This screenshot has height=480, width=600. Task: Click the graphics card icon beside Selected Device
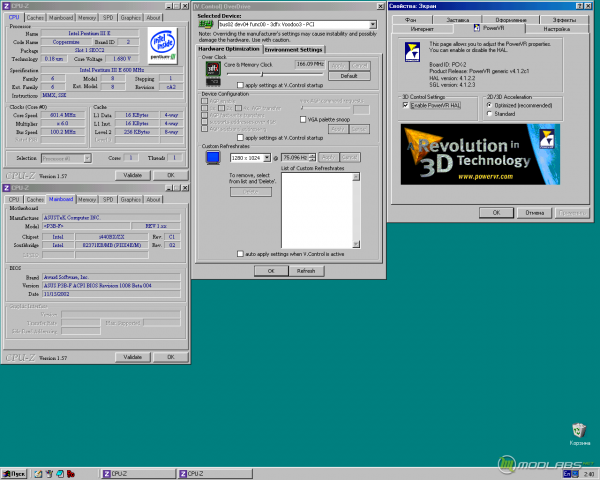tap(205, 24)
